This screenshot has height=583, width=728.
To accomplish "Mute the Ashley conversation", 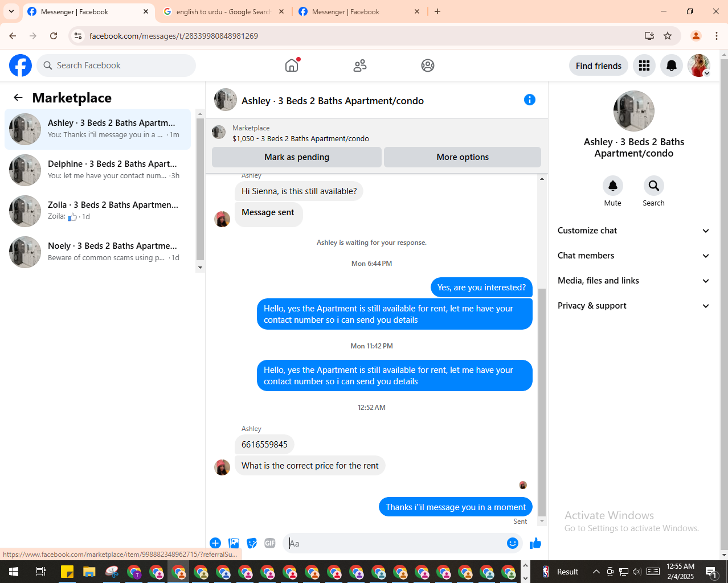I will pos(613,186).
